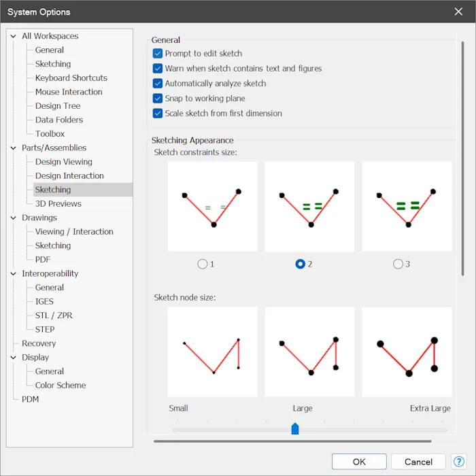Select constraints size radio 1
The image size is (476, 476).
[x=203, y=264]
